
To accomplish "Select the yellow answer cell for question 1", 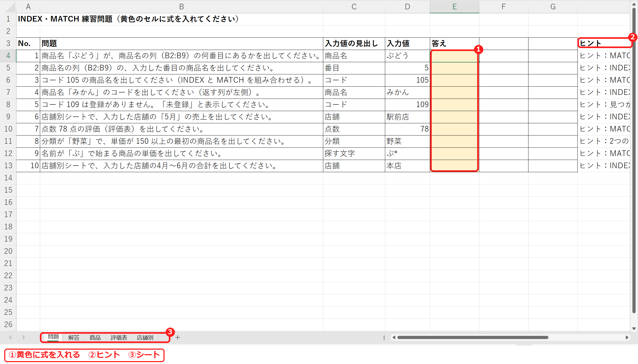I will tap(455, 56).
